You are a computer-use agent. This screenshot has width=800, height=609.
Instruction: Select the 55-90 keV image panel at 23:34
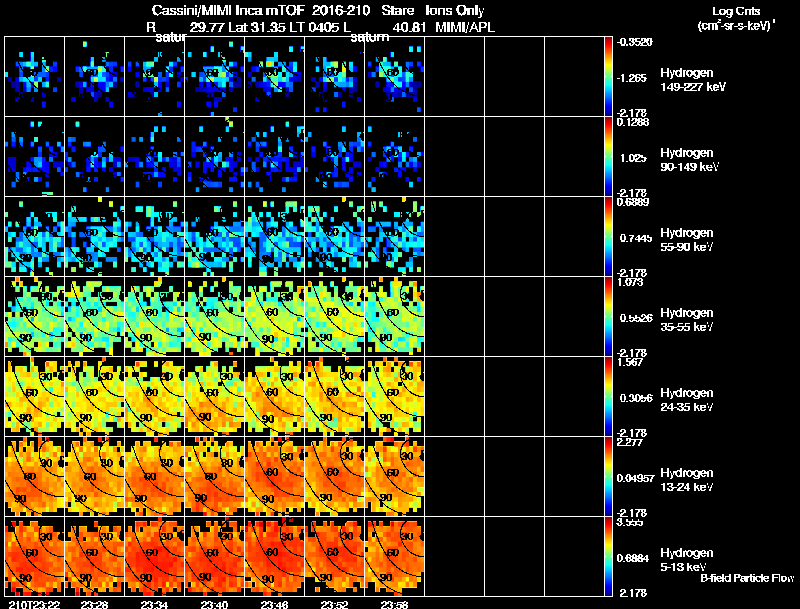155,237
